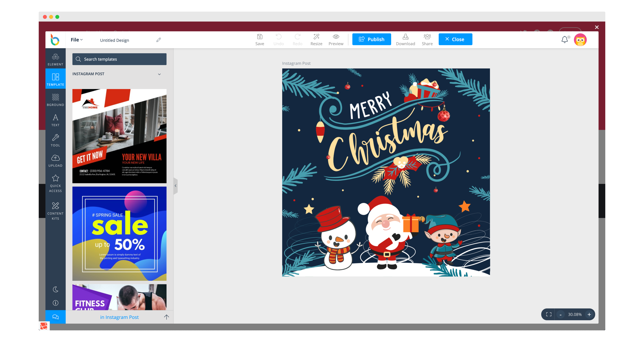Image resolution: width=644 pixels, height=342 pixels.
Task: Increase zoom with plus button
Action: (x=589, y=314)
